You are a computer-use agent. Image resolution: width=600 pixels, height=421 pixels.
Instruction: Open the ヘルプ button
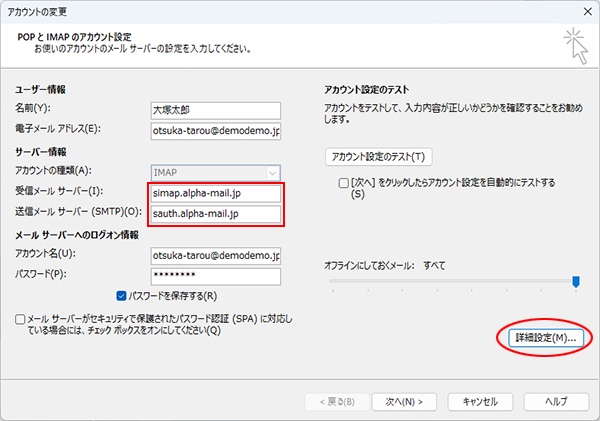555,401
